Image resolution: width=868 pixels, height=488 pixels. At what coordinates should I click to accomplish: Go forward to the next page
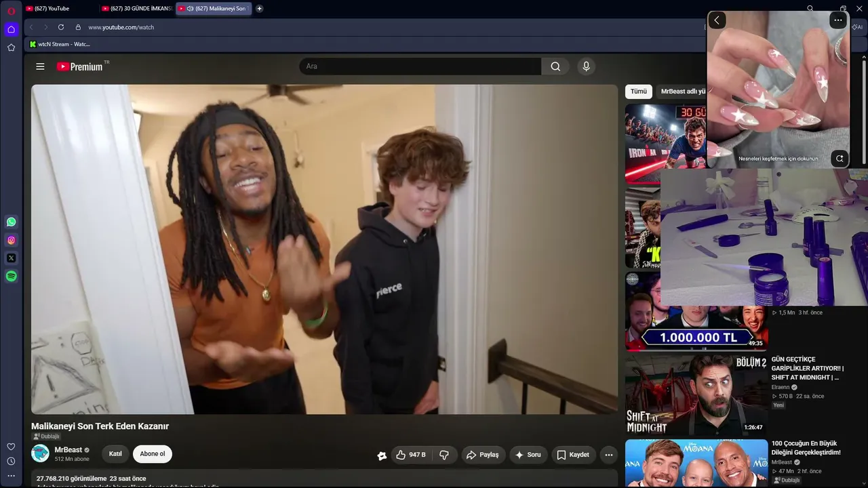[x=46, y=27]
